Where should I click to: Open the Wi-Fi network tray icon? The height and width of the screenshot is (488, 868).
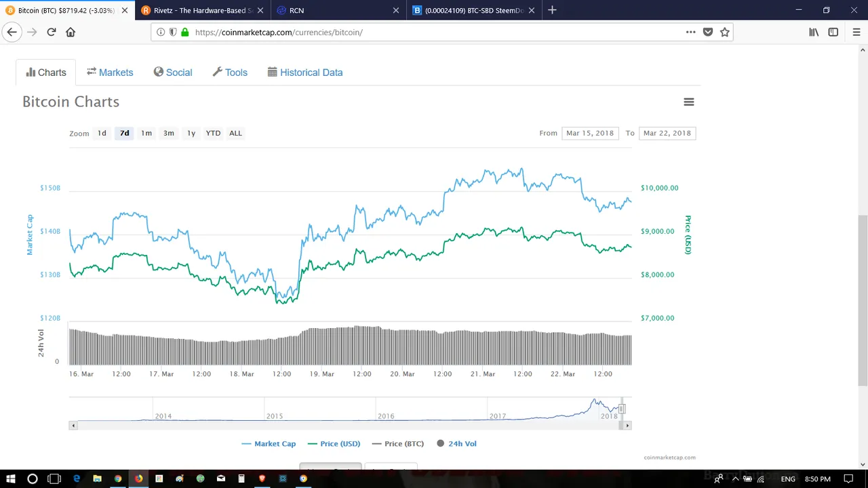click(x=761, y=479)
